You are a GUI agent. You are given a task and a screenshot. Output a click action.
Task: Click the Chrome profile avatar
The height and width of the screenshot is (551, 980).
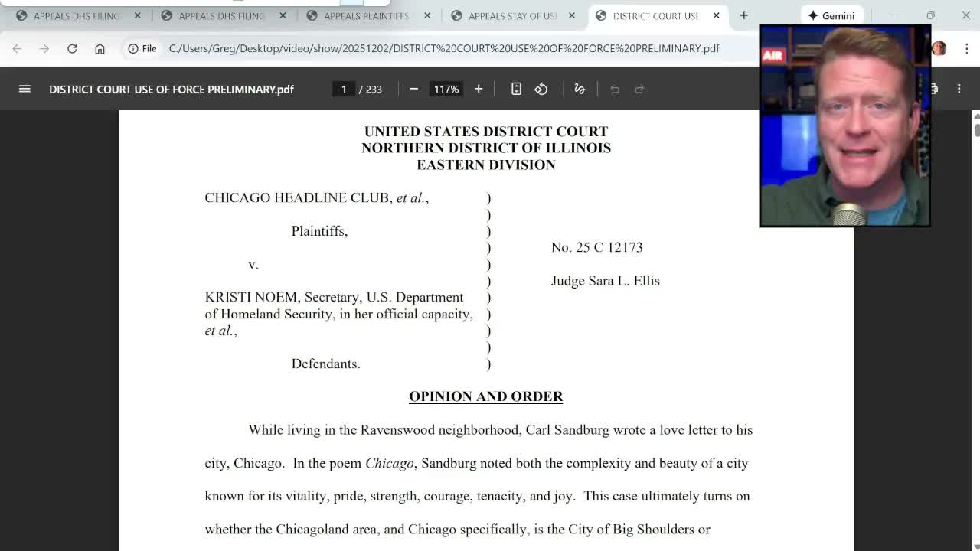[939, 48]
